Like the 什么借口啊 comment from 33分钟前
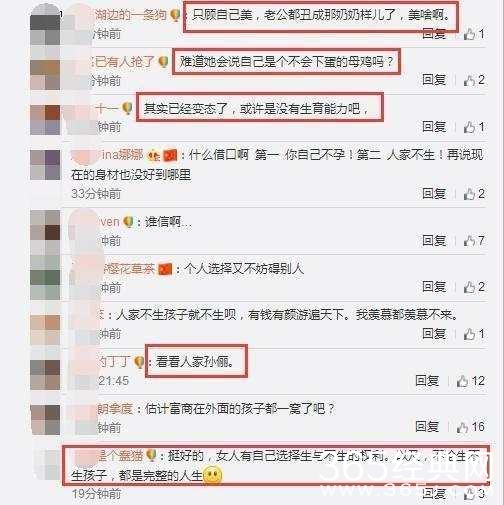The image size is (504, 505). pos(474,194)
